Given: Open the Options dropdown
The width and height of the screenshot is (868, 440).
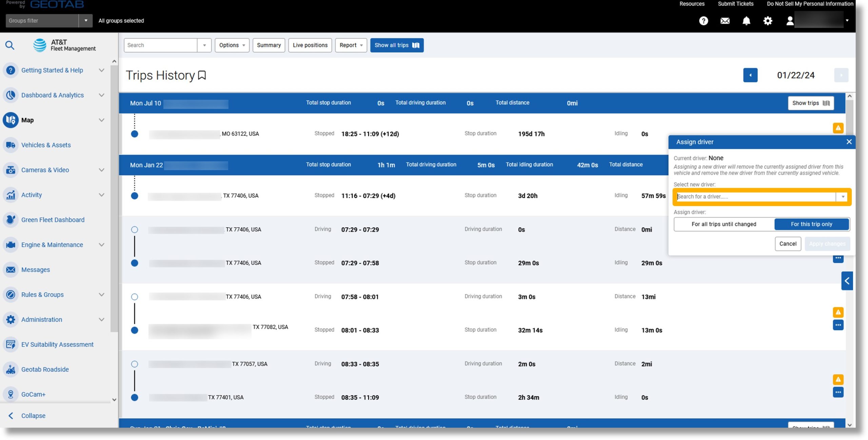Looking at the screenshot, I should pos(232,45).
